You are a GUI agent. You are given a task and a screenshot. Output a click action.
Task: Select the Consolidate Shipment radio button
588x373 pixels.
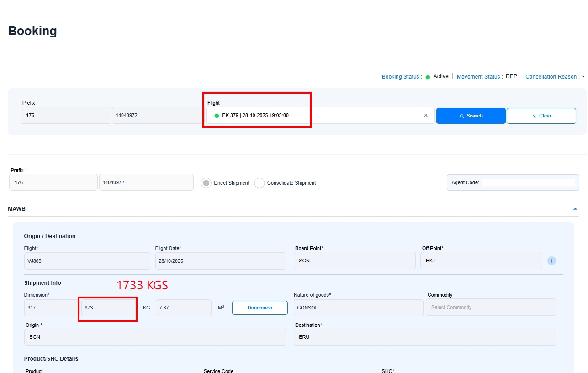[260, 183]
